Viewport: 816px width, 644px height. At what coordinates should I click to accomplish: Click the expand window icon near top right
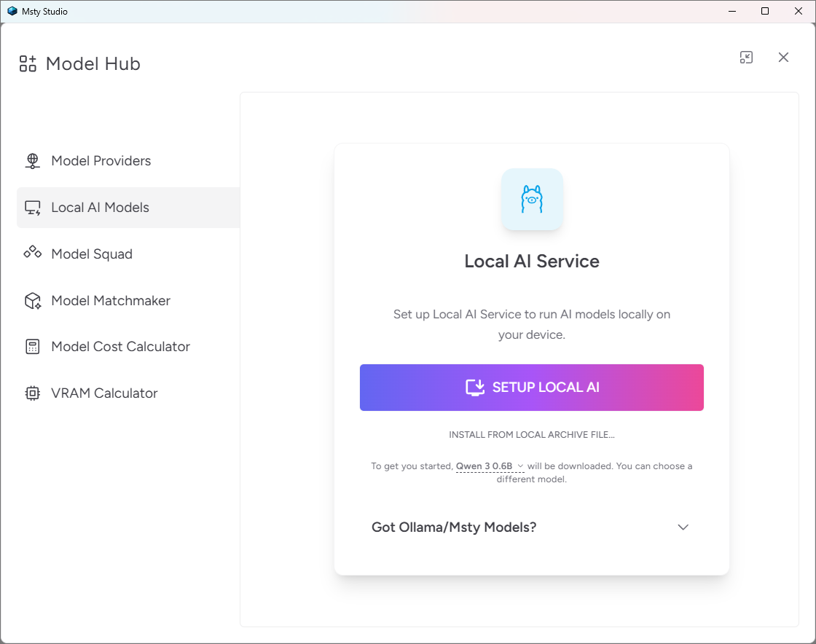coord(746,57)
